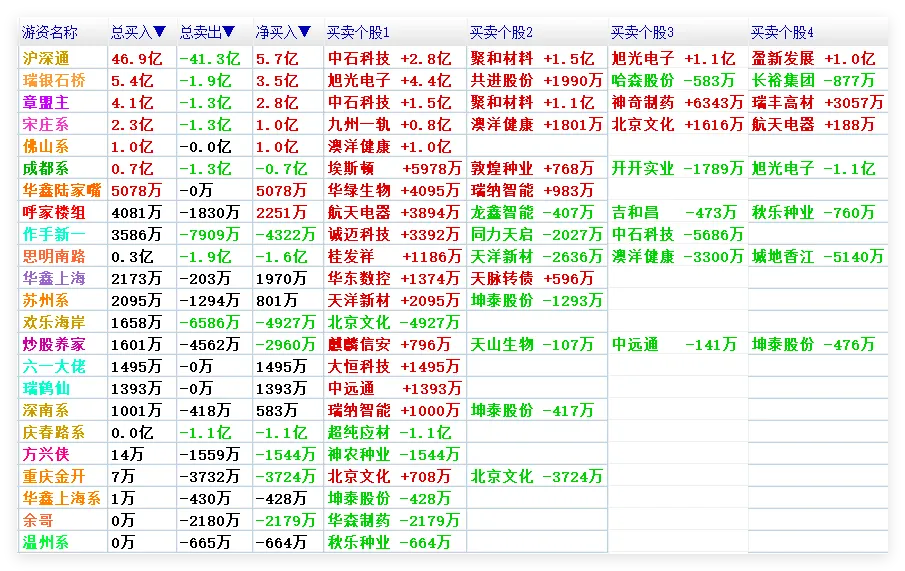Screen dimensions: 905x571
Task: Click the -41.3亿 total sell value
Action: point(210,58)
